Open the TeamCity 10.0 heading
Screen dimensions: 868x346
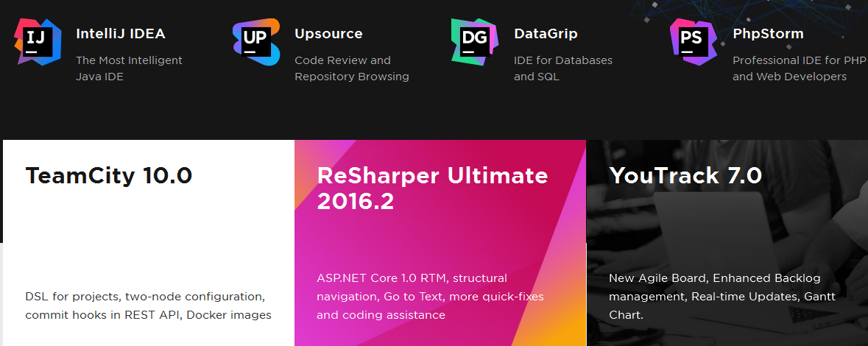109,176
